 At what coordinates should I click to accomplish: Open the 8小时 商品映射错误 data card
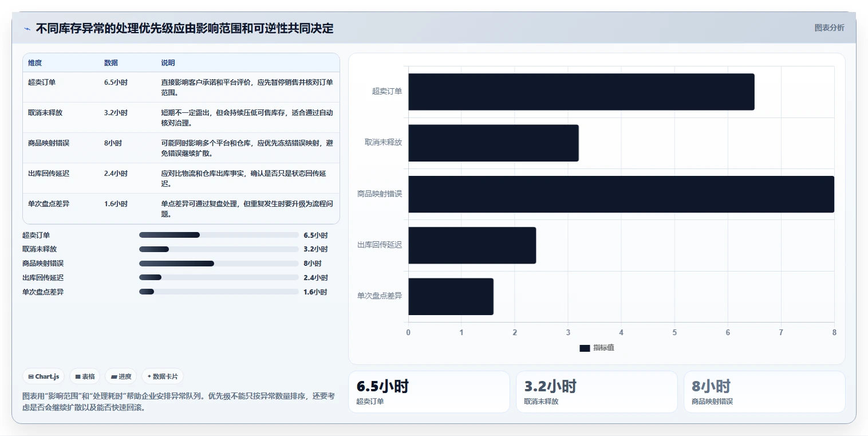click(x=764, y=392)
